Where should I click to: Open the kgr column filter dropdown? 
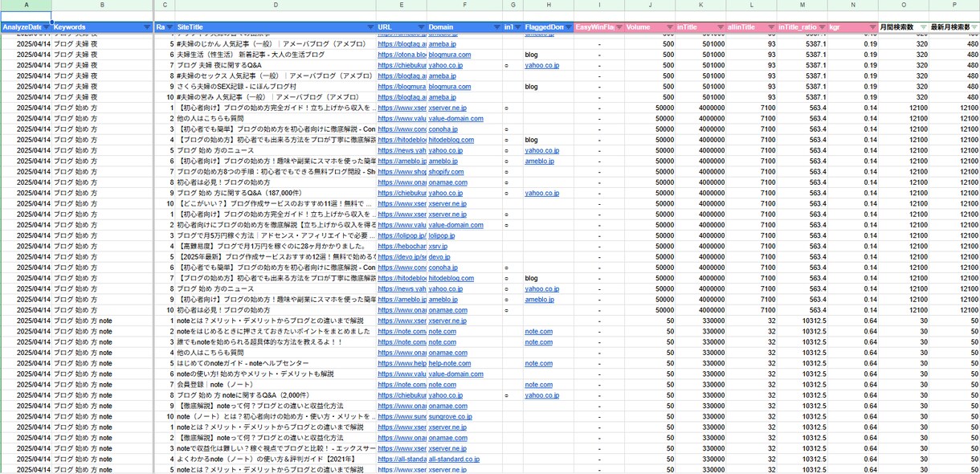click(872, 27)
